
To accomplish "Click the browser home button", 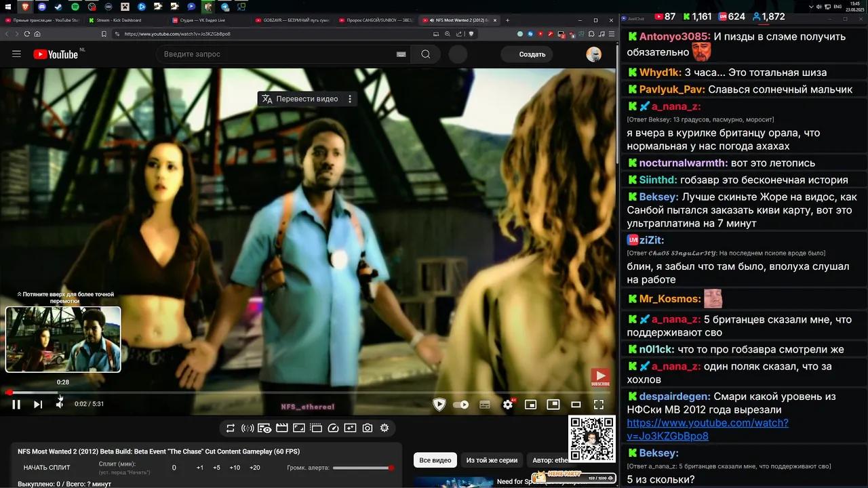I will (37, 34).
